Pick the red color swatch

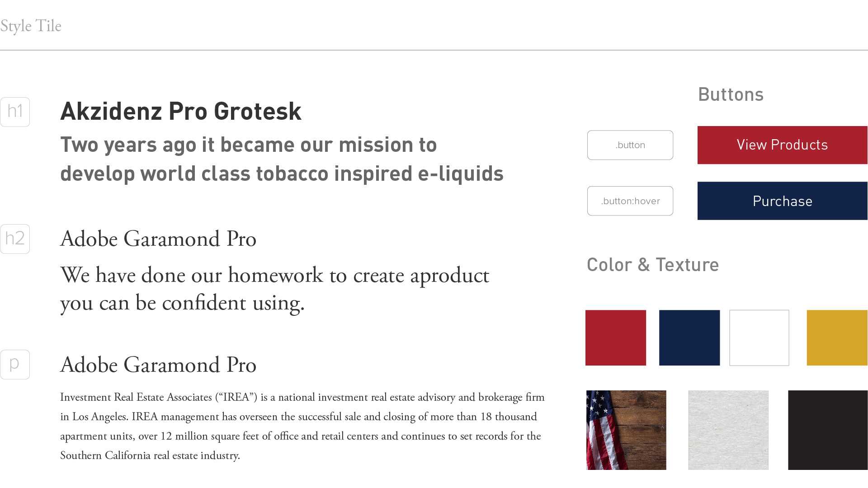coord(616,338)
